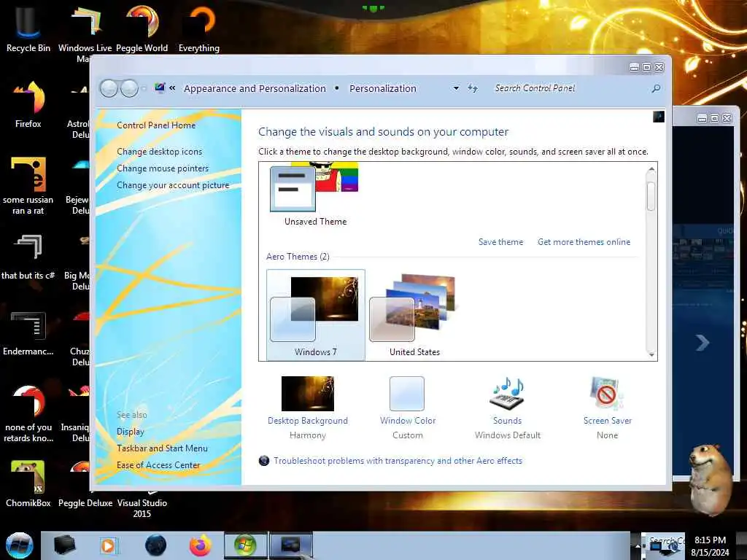
Task: Click the Control Panel icon in address bar
Action: (160, 87)
